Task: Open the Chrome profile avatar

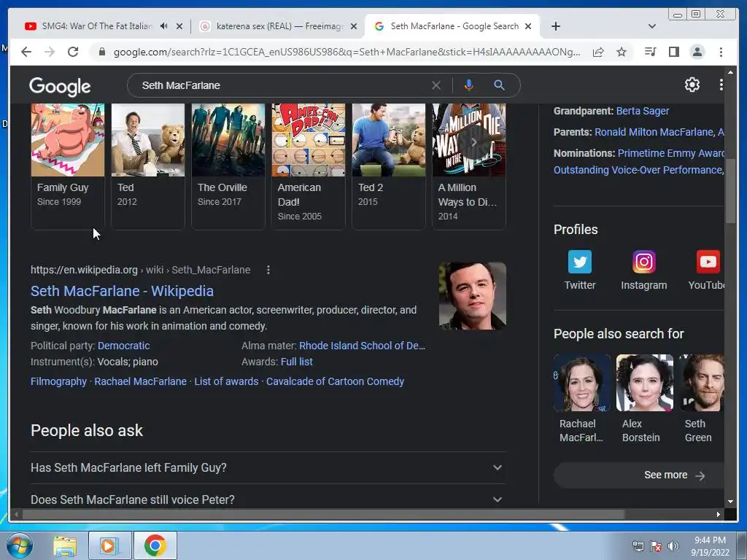Action: [697, 52]
